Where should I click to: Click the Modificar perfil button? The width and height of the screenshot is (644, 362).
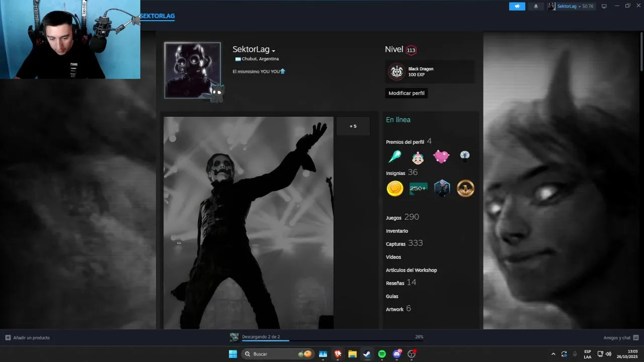tap(407, 93)
